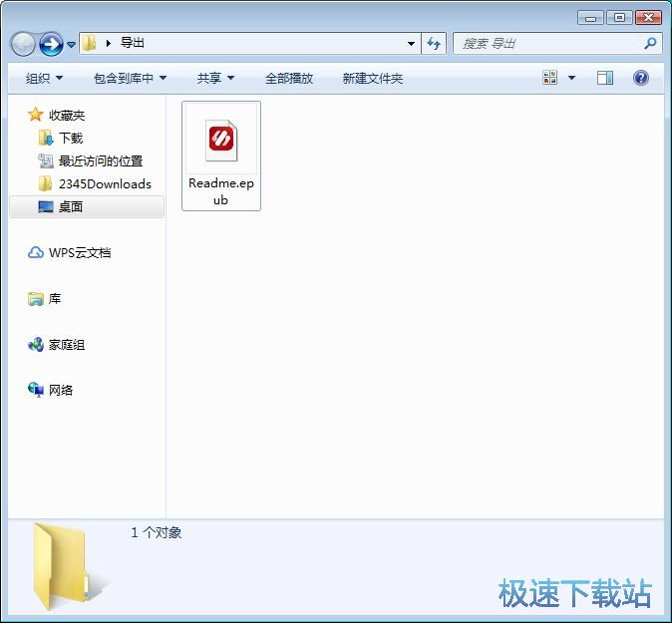672x623 pixels.
Task: Close the 导出 explorer window
Action: click(x=648, y=18)
